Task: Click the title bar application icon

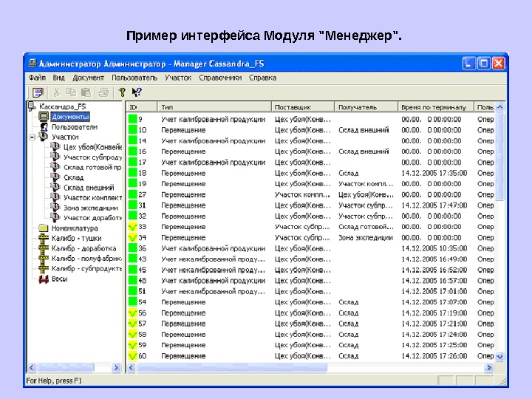Action: (x=33, y=64)
